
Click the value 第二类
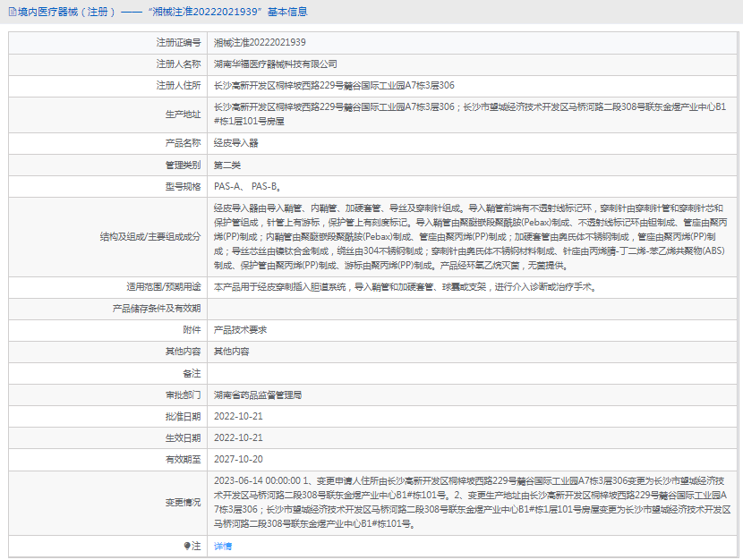(227, 165)
